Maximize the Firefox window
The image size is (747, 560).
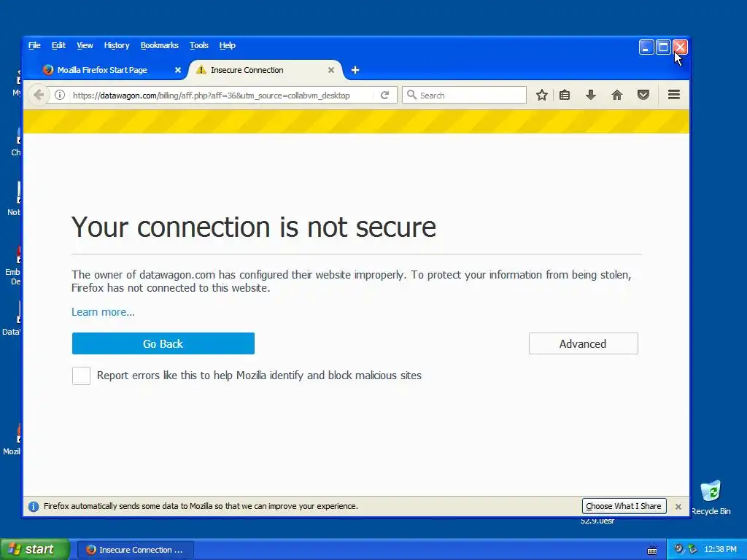(x=663, y=47)
